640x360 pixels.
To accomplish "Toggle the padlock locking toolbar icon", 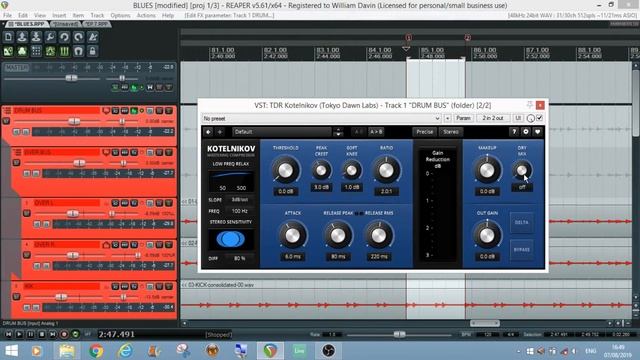I will [x=93, y=51].
